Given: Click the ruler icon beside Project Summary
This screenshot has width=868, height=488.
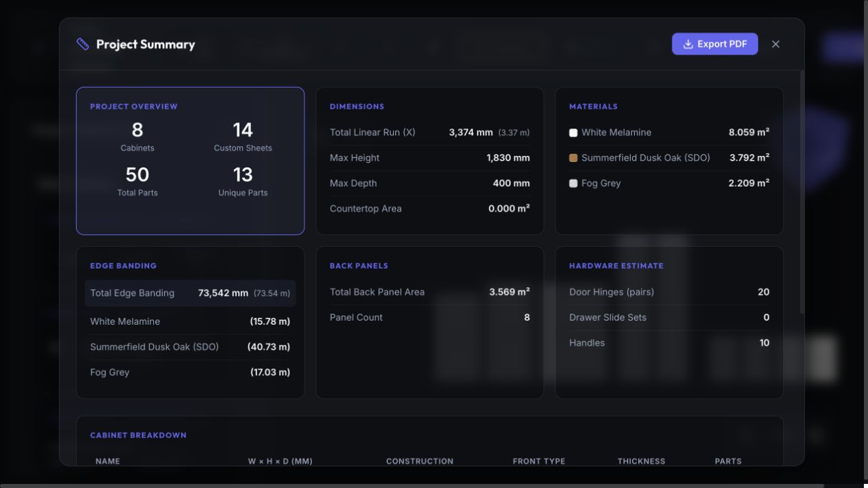Looking at the screenshot, I should pyautogui.click(x=83, y=44).
